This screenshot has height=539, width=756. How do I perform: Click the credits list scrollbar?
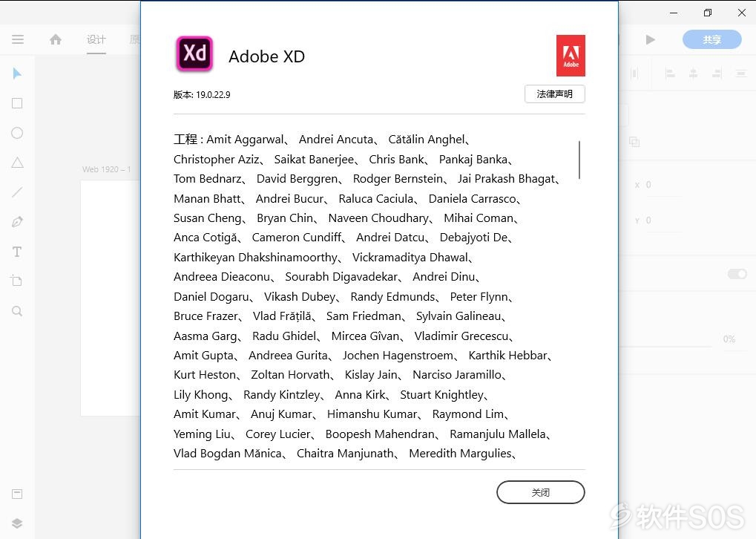click(579, 160)
